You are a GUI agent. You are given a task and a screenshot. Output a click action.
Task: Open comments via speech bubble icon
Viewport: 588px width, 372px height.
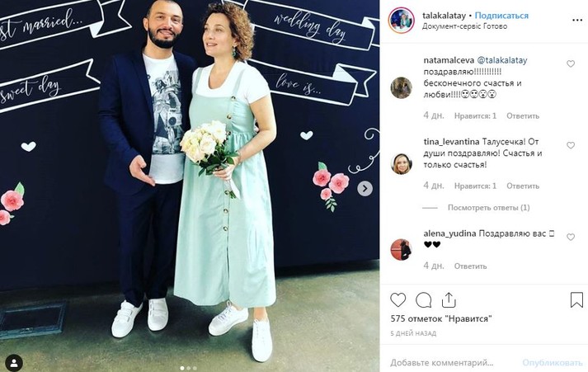coord(423,300)
